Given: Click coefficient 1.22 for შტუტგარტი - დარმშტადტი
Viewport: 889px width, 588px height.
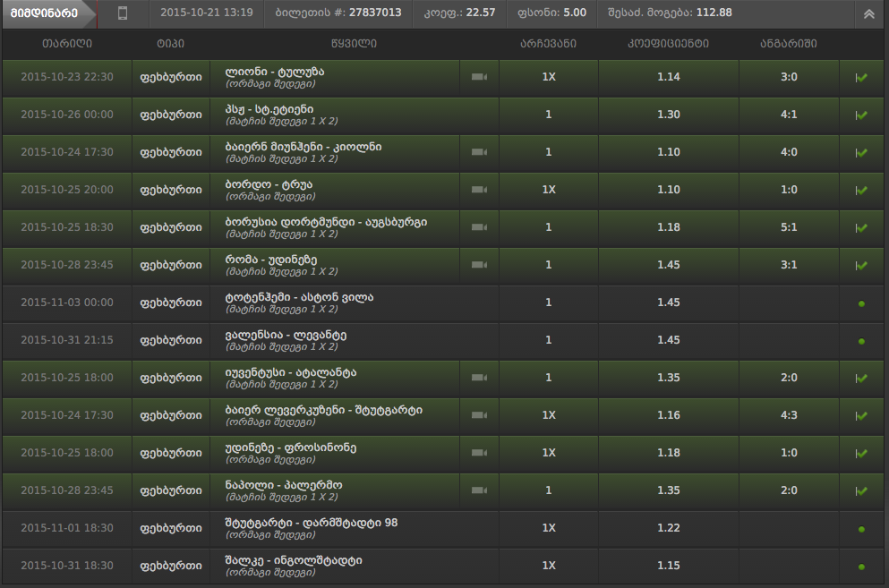Looking at the screenshot, I should 669,528.
